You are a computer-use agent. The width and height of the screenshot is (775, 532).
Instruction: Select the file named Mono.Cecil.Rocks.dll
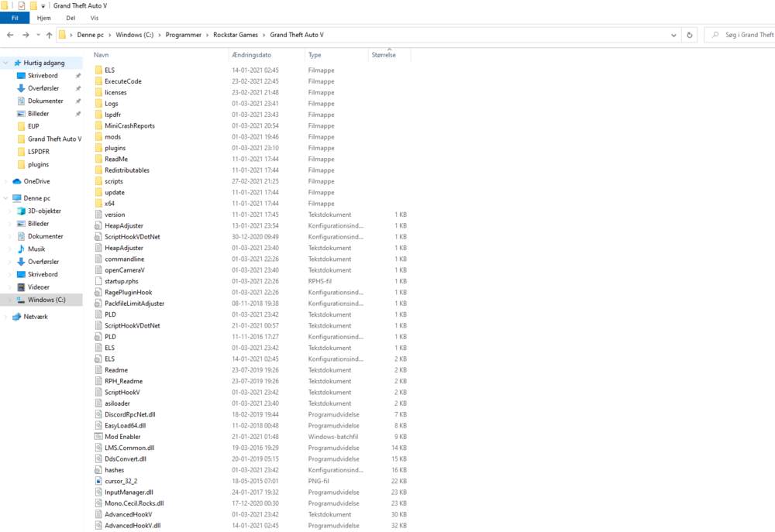click(134, 503)
